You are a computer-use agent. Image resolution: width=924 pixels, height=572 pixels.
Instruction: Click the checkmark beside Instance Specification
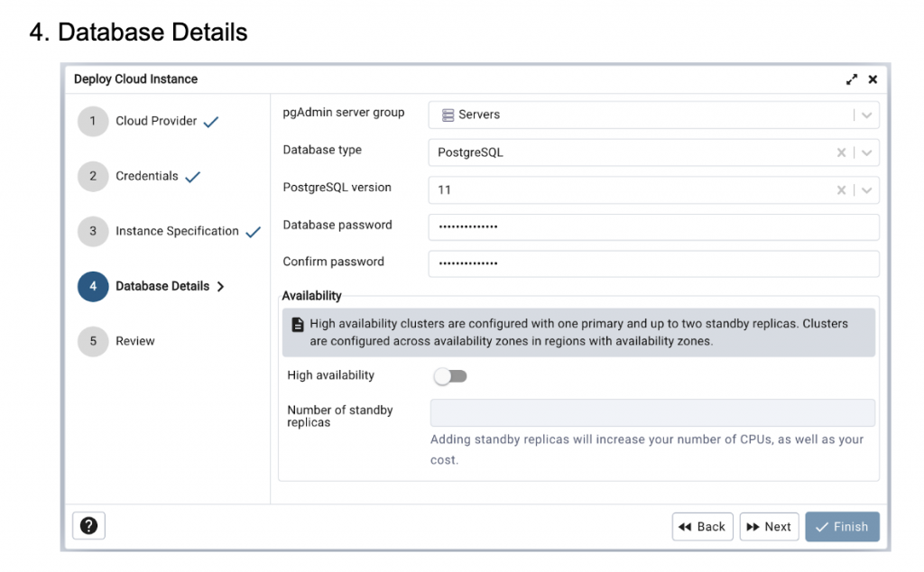click(x=252, y=230)
